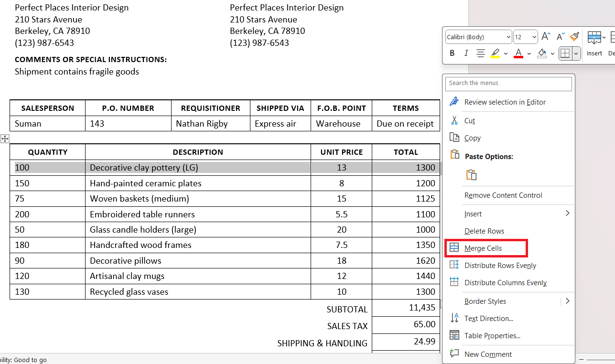Click the Recycled glass vases cell
615x364 pixels.
point(198,292)
